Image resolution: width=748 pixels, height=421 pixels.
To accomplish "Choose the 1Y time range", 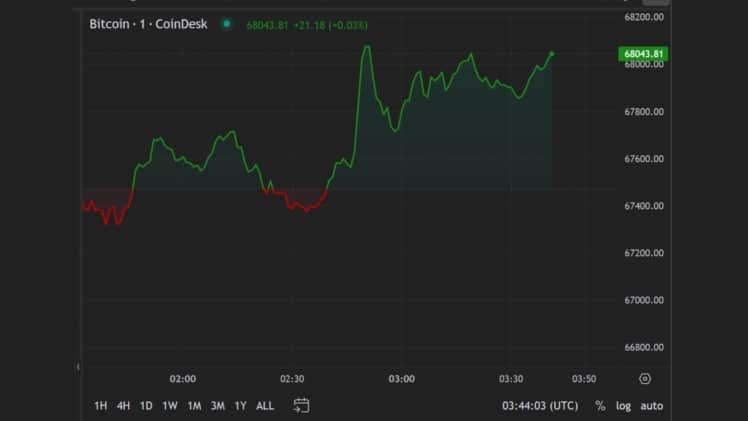I will pos(240,406).
